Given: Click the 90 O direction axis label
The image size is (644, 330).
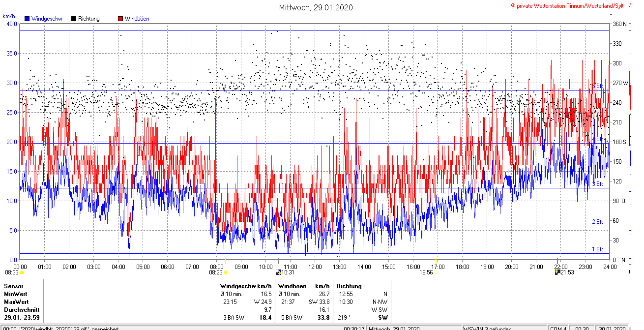Looking at the screenshot, I should [618, 201].
